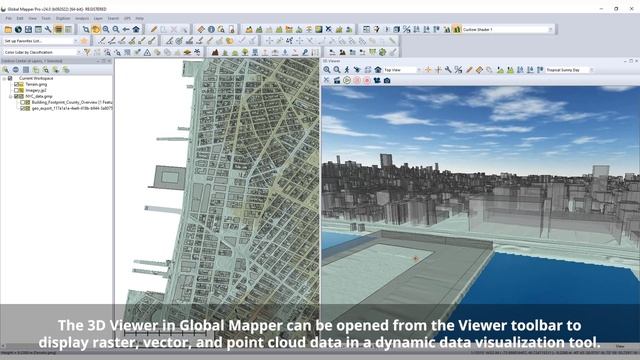This screenshot has width=640, height=360.
Task: Click the warning triangle Lidar icon
Action: click(x=147, y=52)
